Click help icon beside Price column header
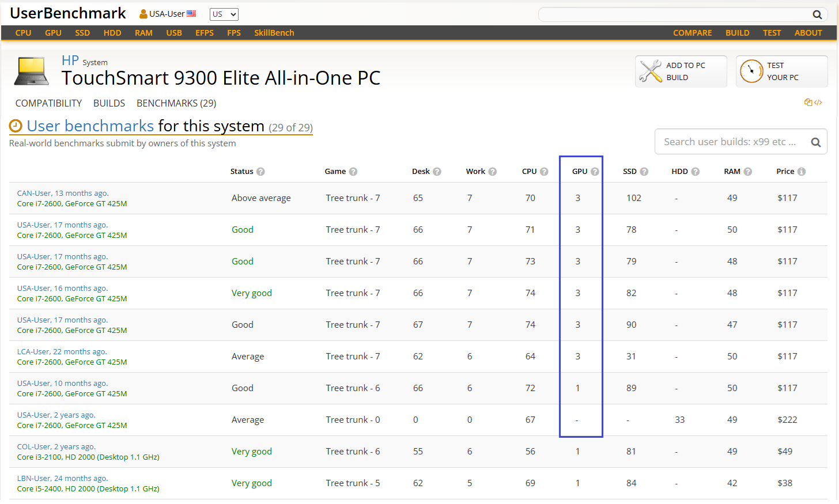The height and width of the screenshot is (504, 839). (x=802, y=172)
